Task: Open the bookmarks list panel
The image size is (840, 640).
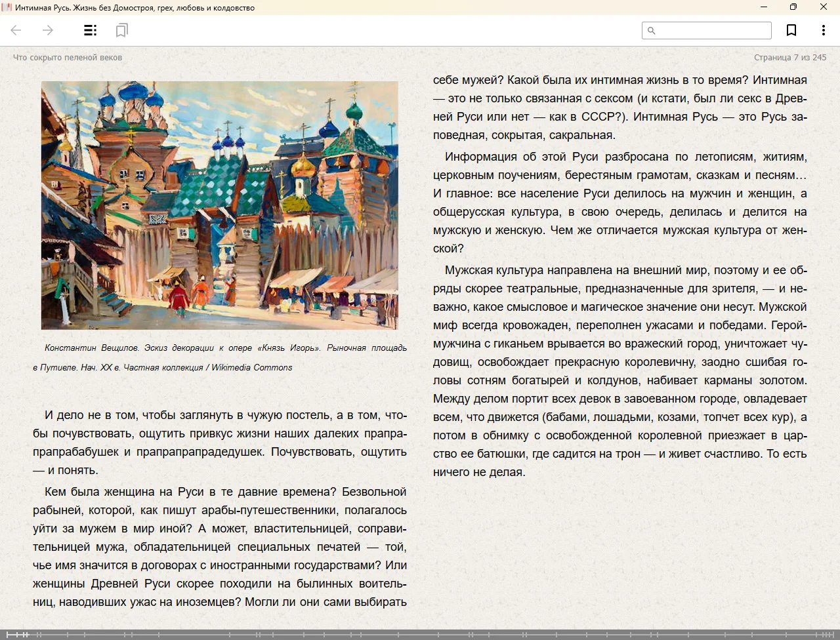Action: (x=121, y=30)
